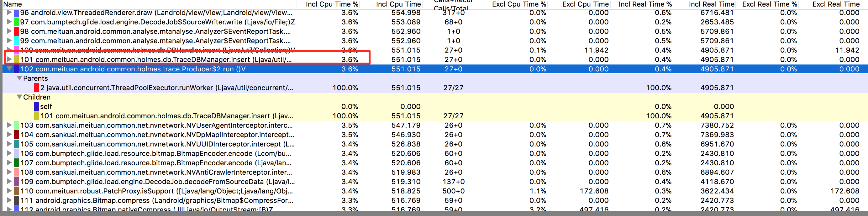This screenshot has height=216, width=868.
Task: Click olive swatch of top-level row 101
Action: coord(16,59)
